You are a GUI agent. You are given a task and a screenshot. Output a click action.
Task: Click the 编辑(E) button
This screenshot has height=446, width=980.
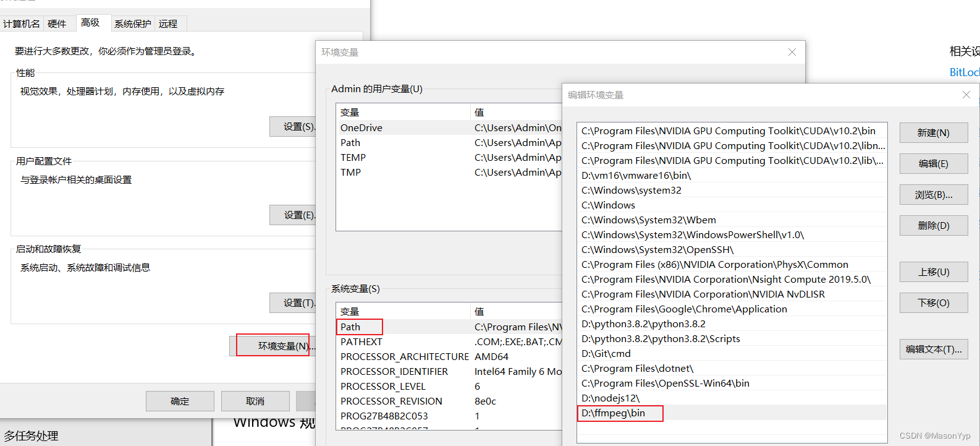coord(934,163)
